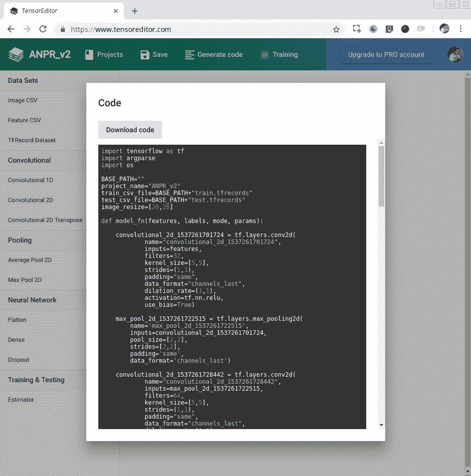Close the TensorEditor browser tab
Viewport: 471px width, 476px height.
pos(116,11)
